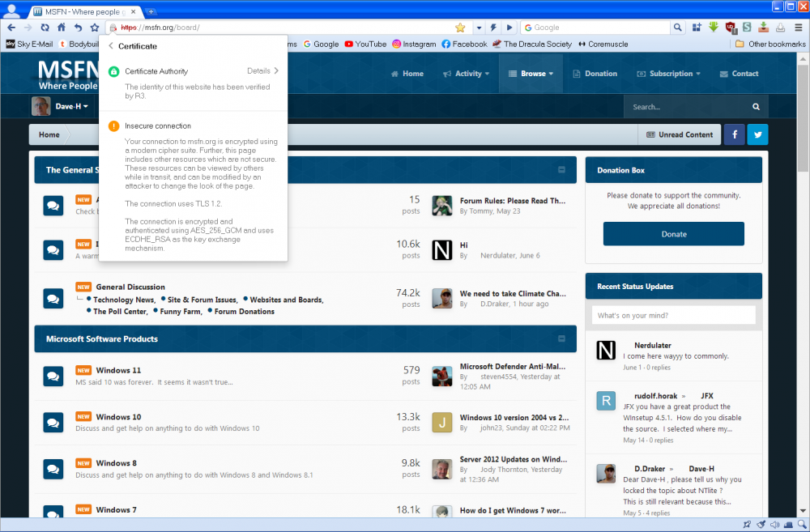Click the Twitter share button
This screenshot has width=810, height=532.
tap(757, 134)
